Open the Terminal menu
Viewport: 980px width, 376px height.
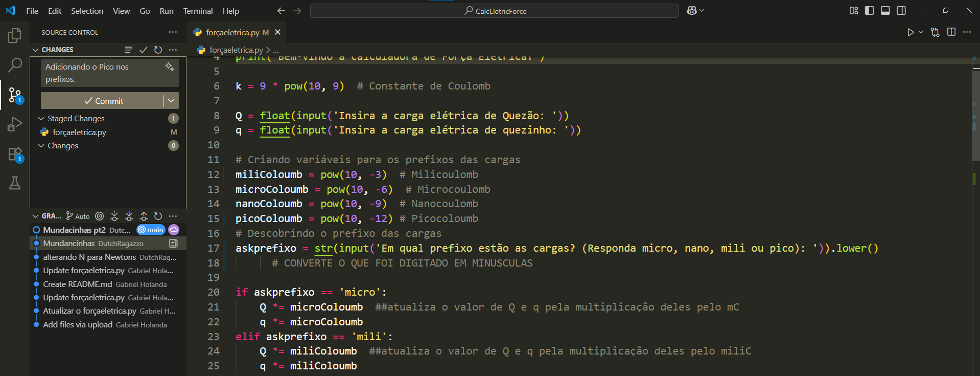coord(198,11)
